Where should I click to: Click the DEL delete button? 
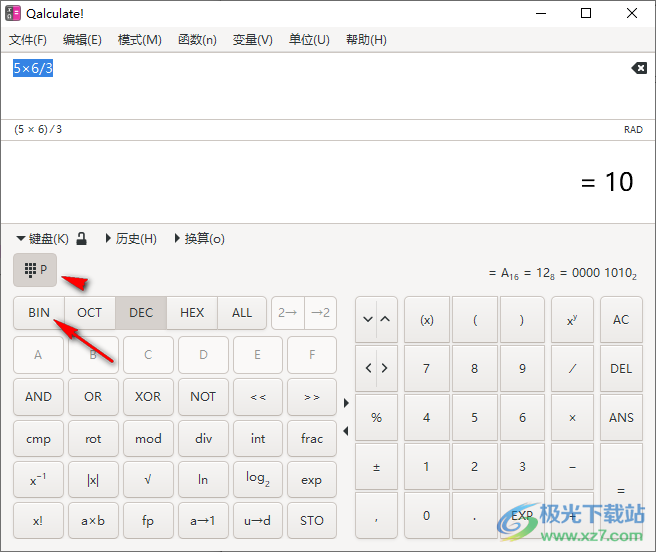(621, 368)
